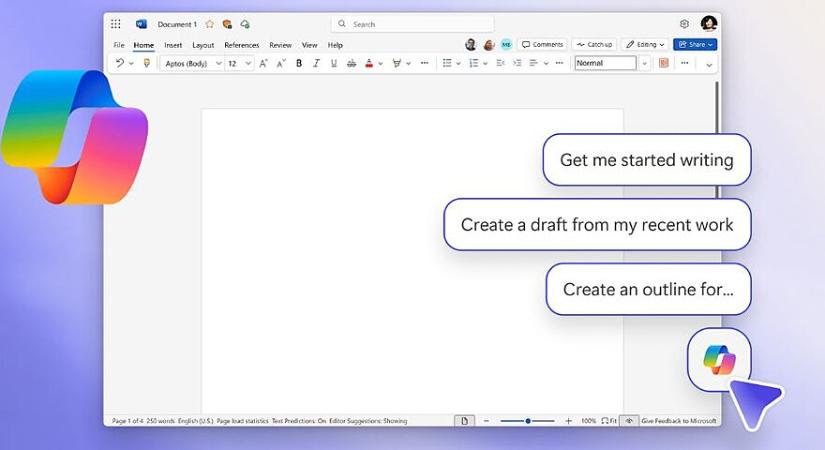Toggle strikethrough formatting
Image resolution: width=825 pixels, height=450 pixels.
[x=351, y=63]
